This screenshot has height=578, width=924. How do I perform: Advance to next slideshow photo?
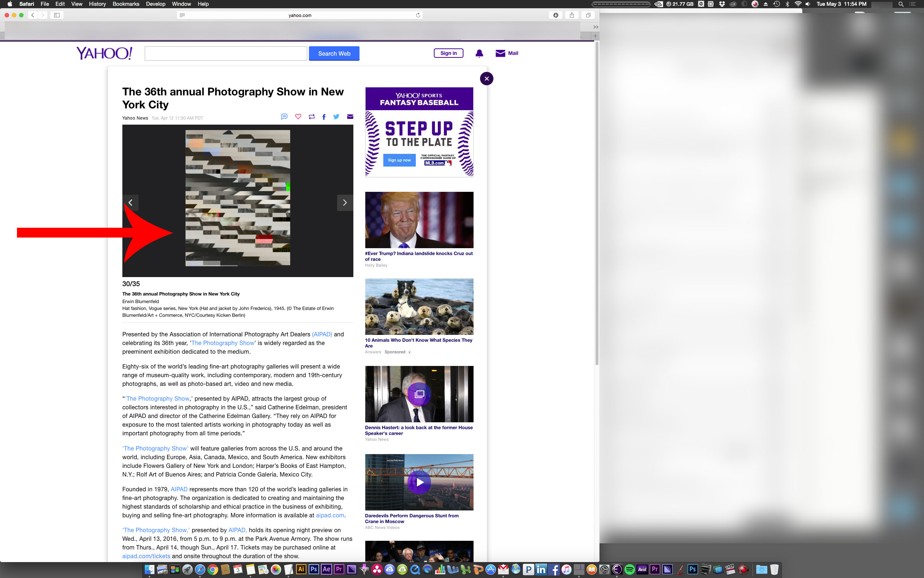(x=345, y=203)
